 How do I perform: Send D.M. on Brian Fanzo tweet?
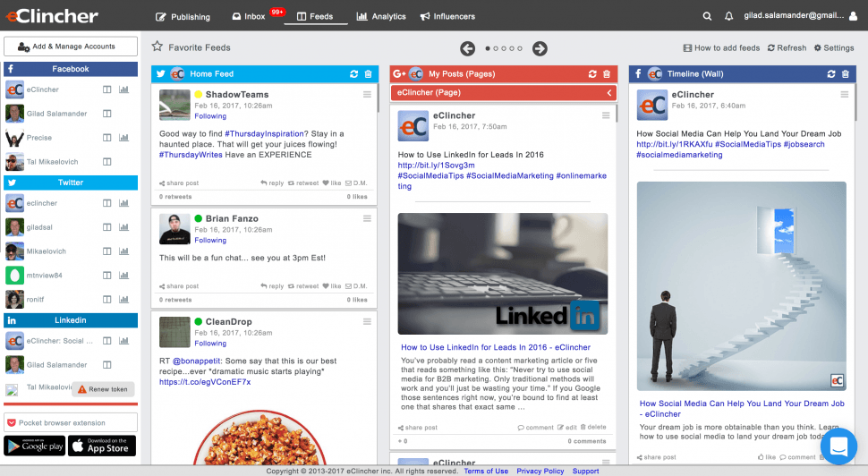[356, 286]
